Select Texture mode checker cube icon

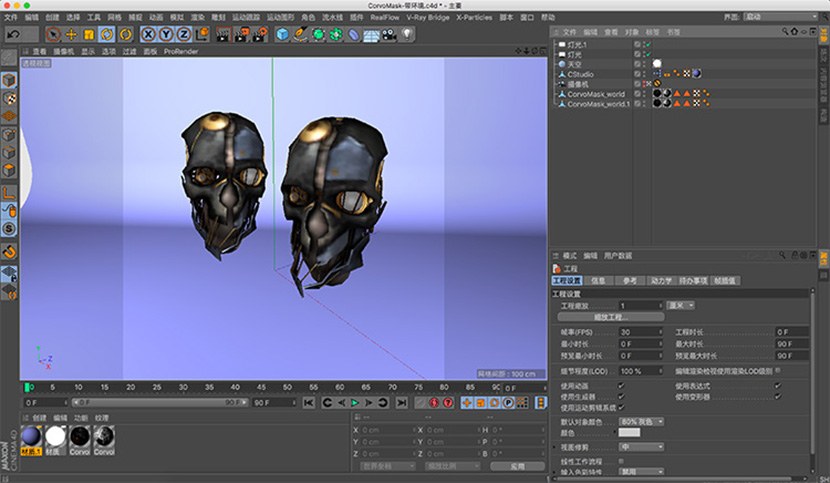(9, 99)
